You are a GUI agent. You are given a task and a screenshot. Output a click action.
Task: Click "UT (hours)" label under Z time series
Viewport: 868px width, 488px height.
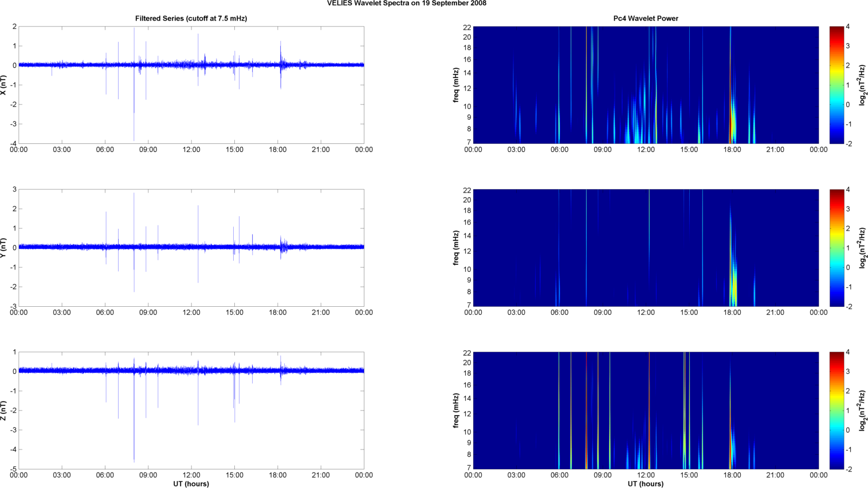click(191, 483)
